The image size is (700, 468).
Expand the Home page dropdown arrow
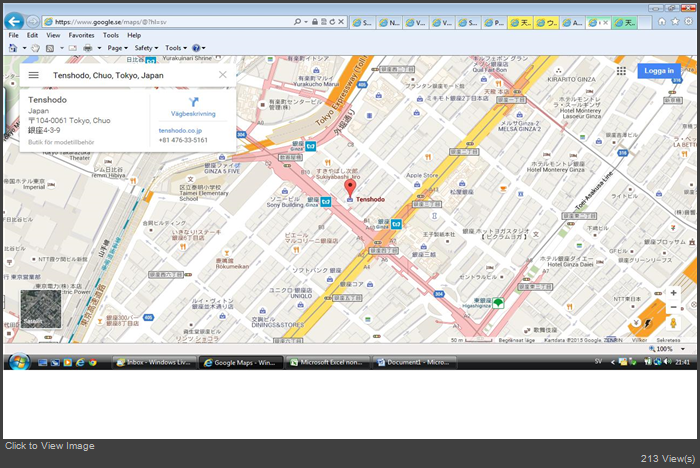tap(24, 48)
